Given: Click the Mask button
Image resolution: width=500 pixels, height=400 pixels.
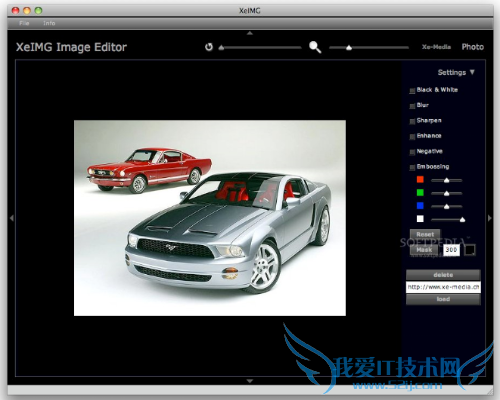Looking at the screenshot, I should point(424,250).
